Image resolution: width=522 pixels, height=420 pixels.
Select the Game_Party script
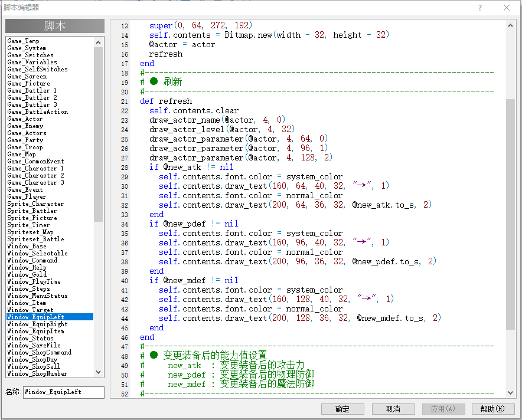pyautogui.click(x=50, y=140)
